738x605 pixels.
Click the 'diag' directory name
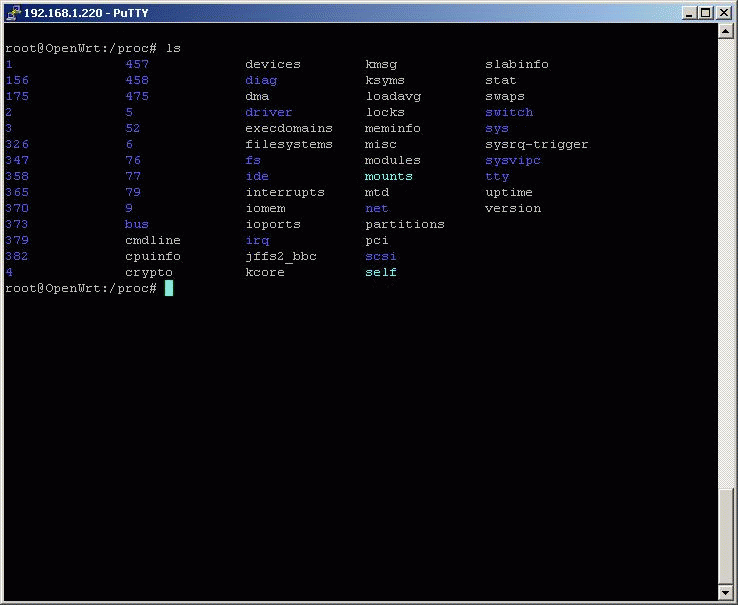pyautogui.click(x=261, y=81)
